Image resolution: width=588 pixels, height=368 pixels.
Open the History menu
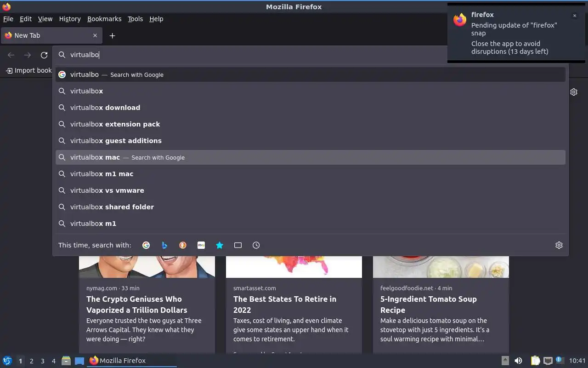coord(70,19)
